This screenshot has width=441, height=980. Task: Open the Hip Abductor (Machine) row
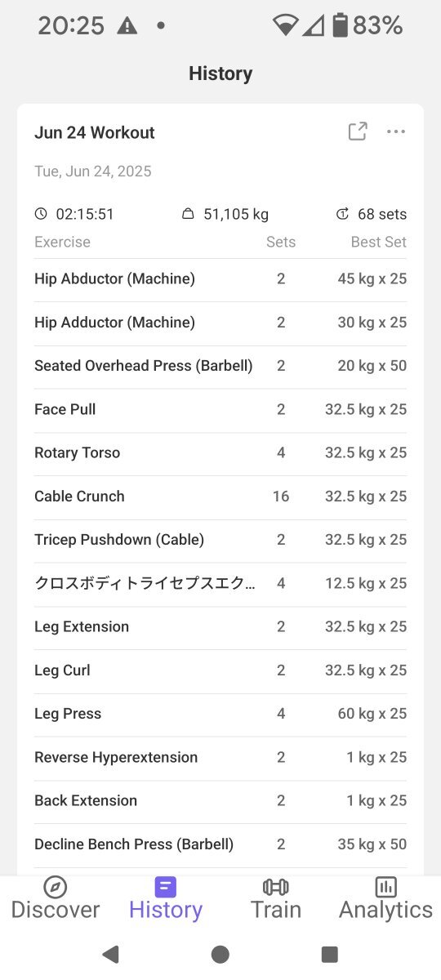pos(220,279)
